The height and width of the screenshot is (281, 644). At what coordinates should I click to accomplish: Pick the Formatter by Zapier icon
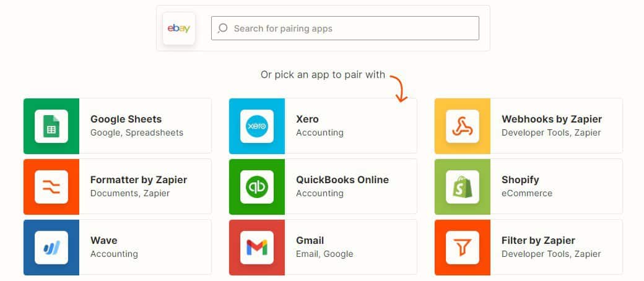click(51, 187)
